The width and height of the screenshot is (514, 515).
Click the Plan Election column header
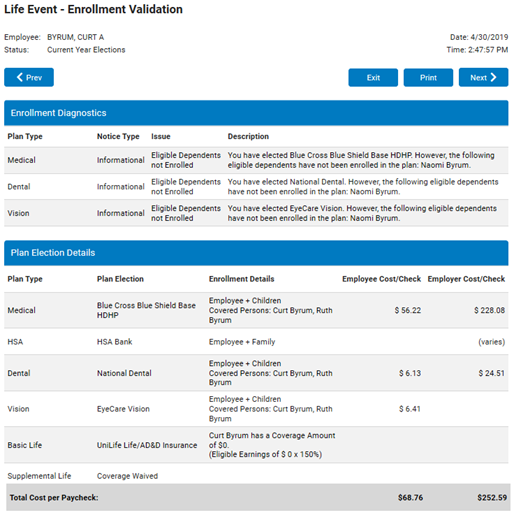click(x=120, y=279)
